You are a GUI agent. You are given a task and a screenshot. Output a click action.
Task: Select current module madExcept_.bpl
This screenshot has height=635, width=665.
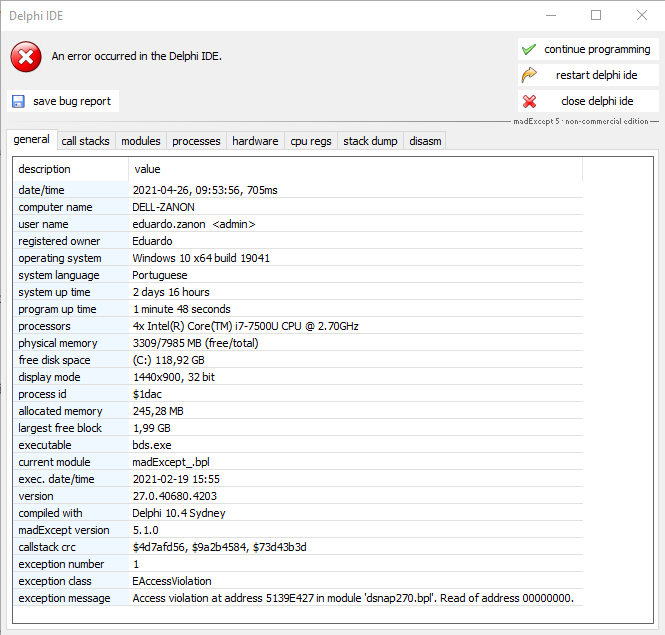171,462
